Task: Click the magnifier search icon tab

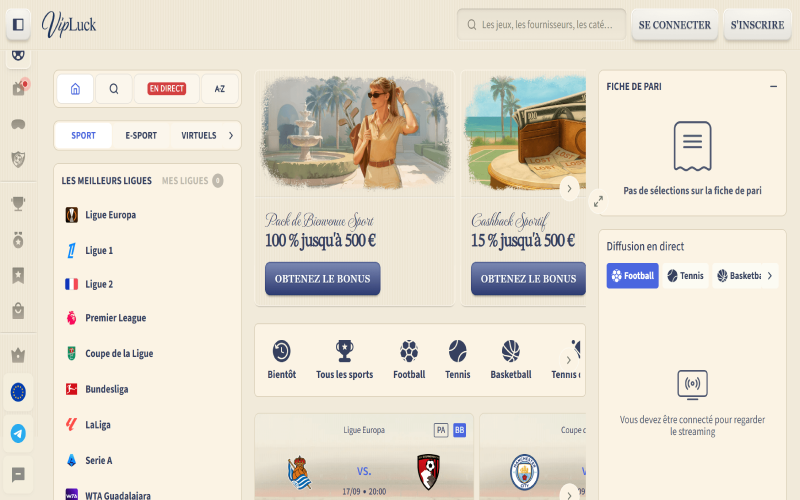Action: (x=114, y=89)
